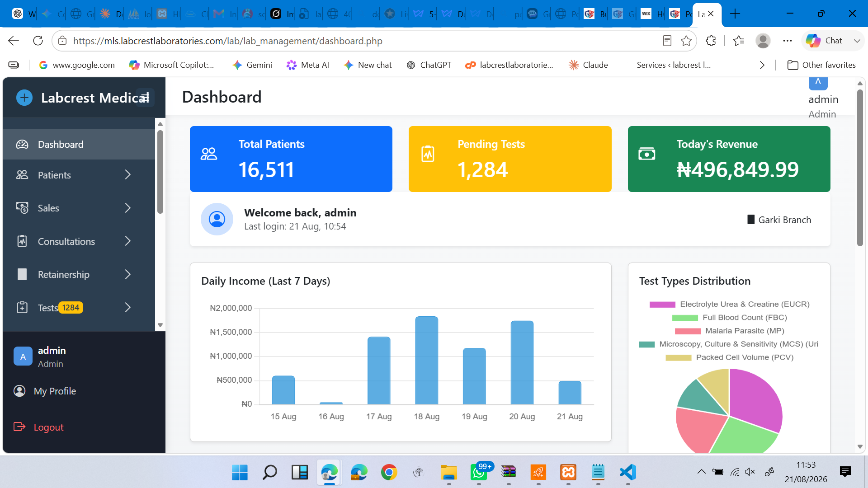The width and height of the screenshot is (868, 488).
Task: Refresh the page with reload icon
Action: (x=38, y=41)
